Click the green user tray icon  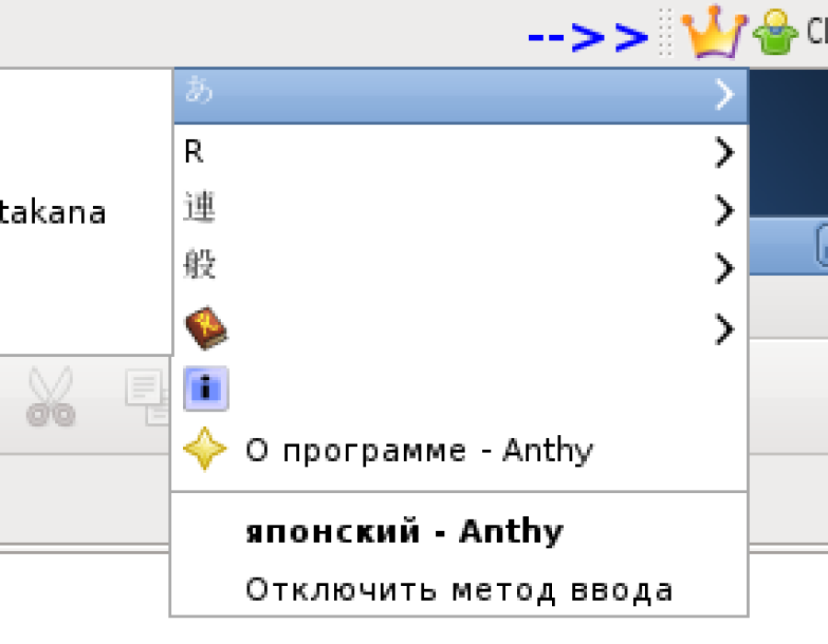(775, 33)
